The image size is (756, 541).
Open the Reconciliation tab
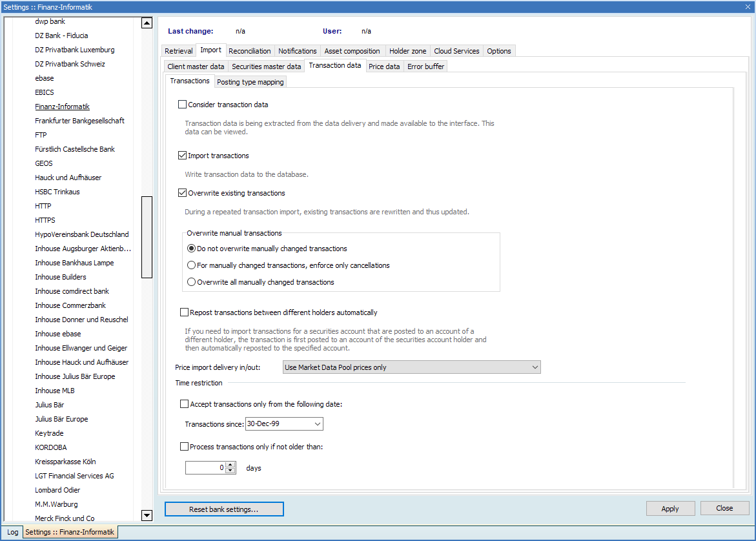(250, 51)
